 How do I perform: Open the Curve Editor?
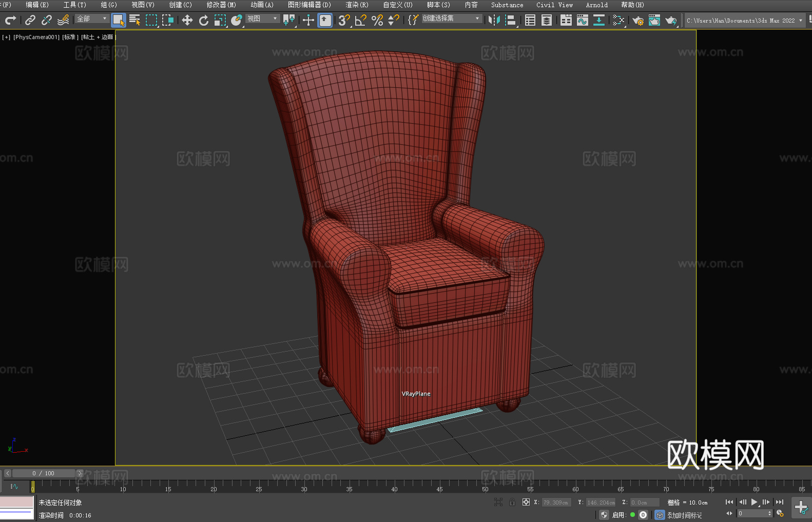point(583,20)
